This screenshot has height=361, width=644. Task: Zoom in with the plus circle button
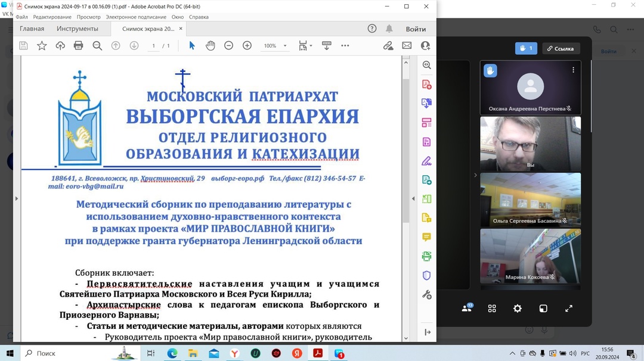(247, 45)
